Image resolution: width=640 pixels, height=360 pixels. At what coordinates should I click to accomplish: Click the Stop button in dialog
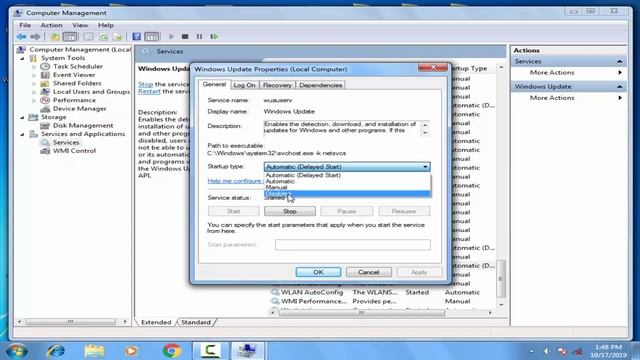[290, 211]
